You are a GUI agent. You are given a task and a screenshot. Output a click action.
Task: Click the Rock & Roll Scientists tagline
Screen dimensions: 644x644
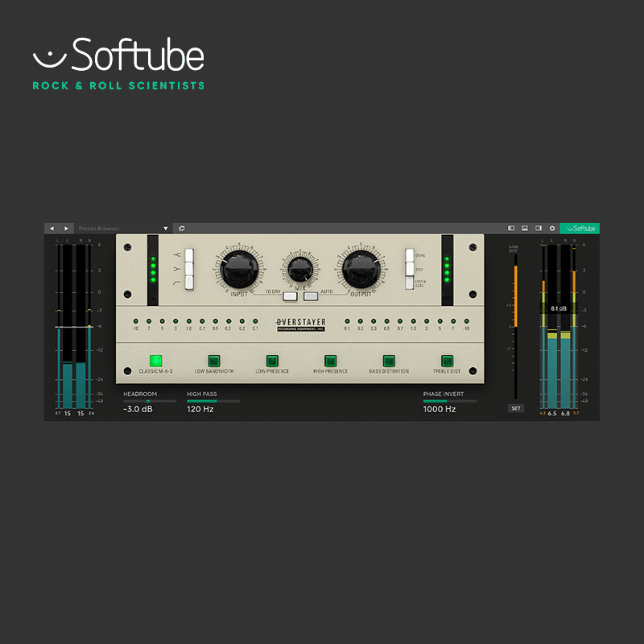[118, 85]
